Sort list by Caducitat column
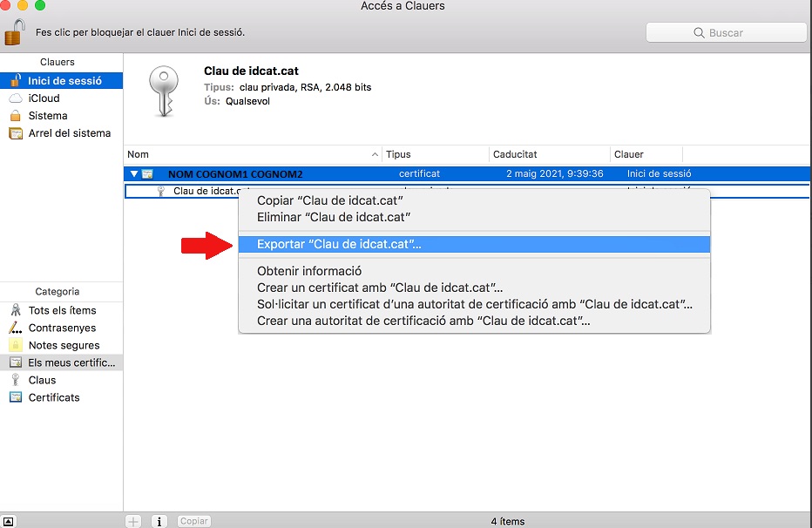The width and height of the screenshot is (812, 528). (x=549, y=154)
